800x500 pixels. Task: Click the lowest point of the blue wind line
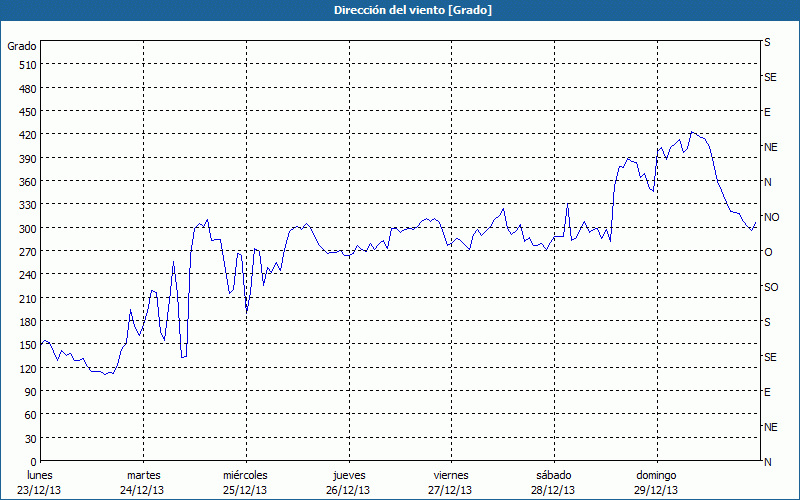tap(105, 374)
